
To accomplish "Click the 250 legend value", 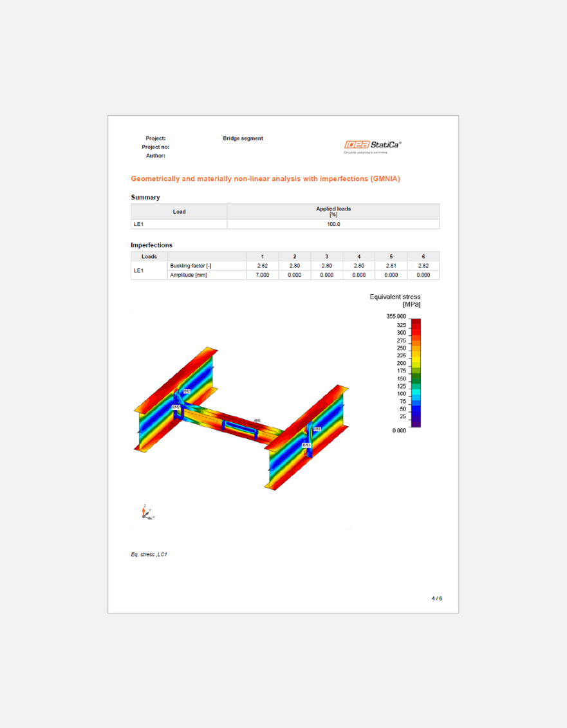I will pos(401,348).
